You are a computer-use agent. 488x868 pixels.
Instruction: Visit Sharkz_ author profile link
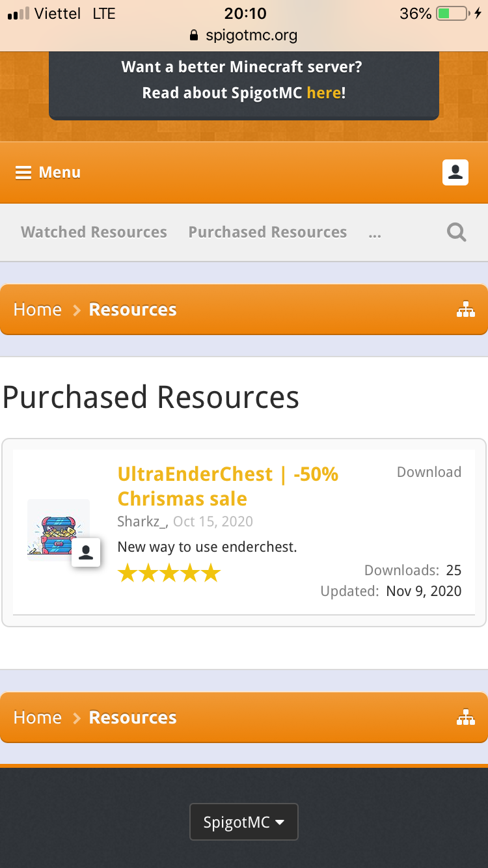coord(141,522)
